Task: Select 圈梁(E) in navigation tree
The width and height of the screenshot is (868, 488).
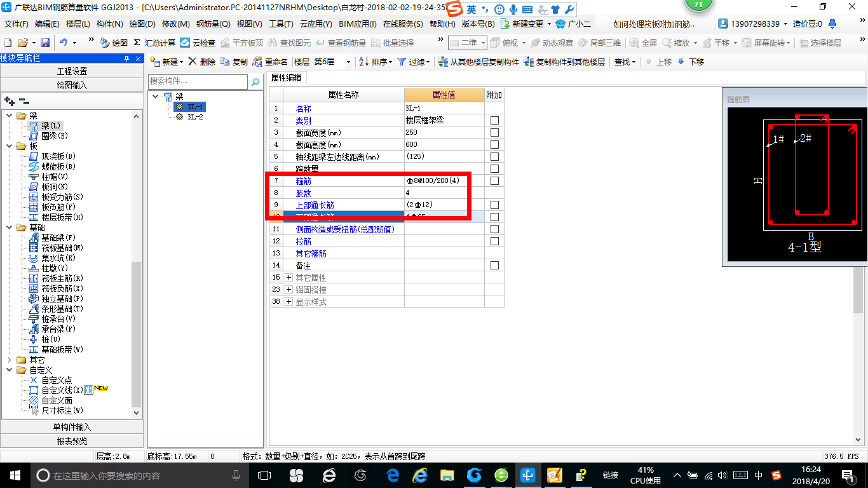Action: click(x=48, y=136)
